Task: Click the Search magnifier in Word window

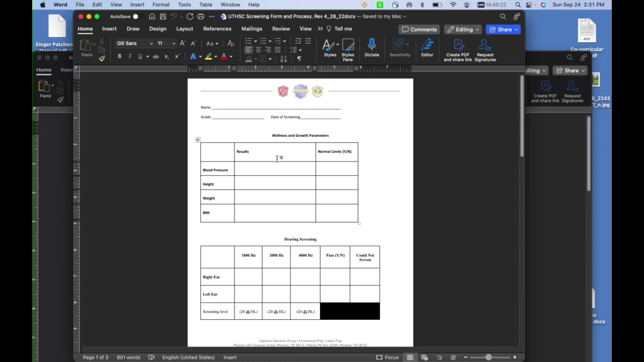Action: (503, 16)
